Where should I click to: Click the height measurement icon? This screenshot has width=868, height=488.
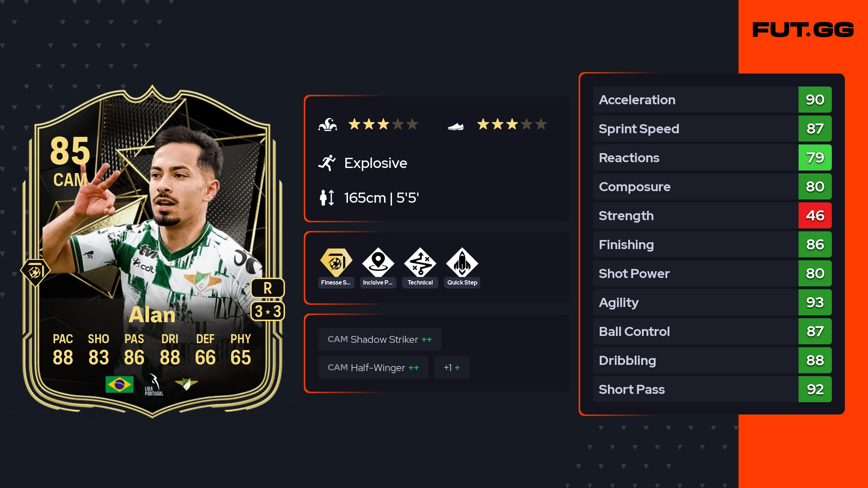[x=327, y=198]
